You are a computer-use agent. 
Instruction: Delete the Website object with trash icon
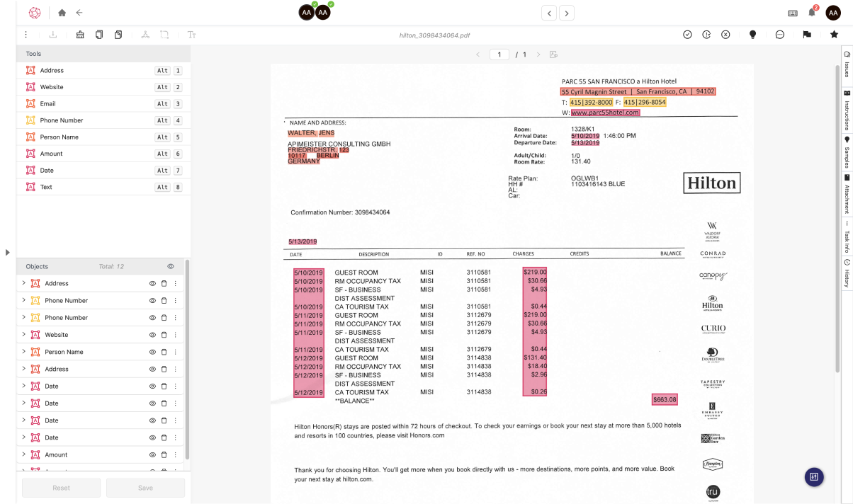click(x=164, y=335)
